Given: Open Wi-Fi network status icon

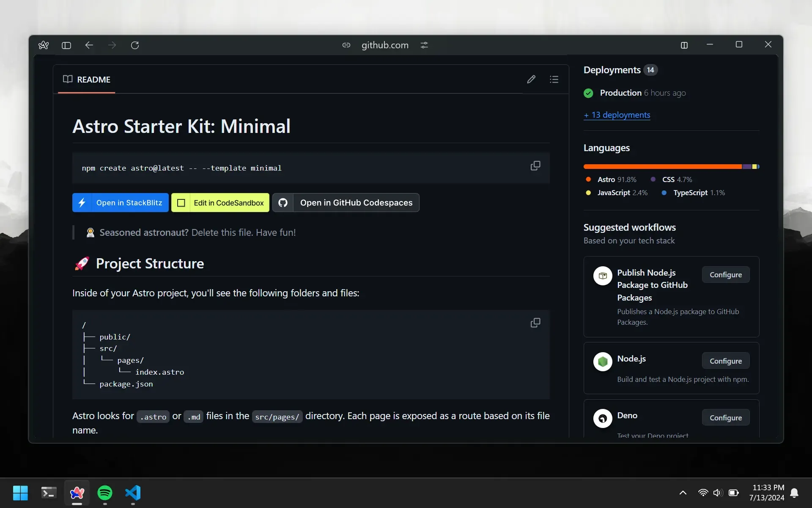Looking at the screenshot, I should [x=703, y=493].
